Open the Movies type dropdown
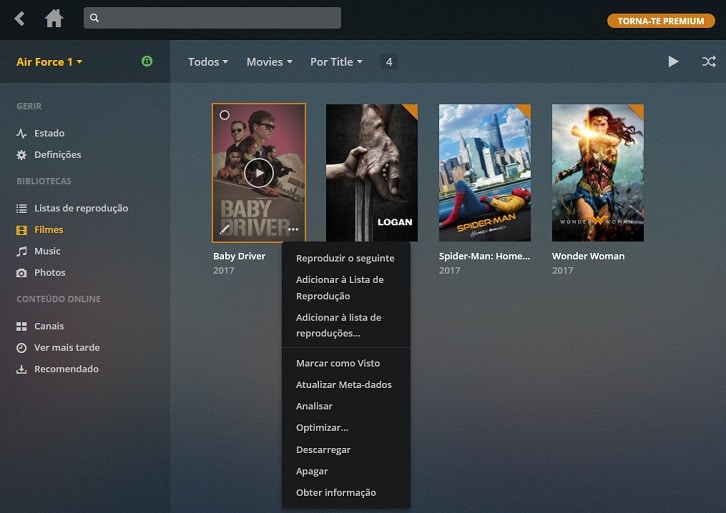 269,62
